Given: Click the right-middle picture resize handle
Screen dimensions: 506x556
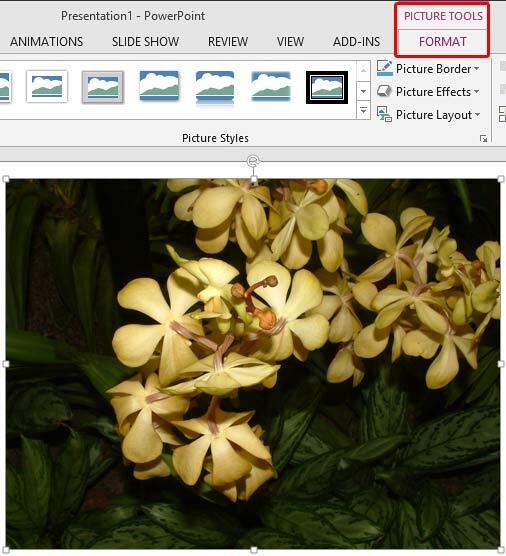Looking at the screenshot, I should pos(501,364).
